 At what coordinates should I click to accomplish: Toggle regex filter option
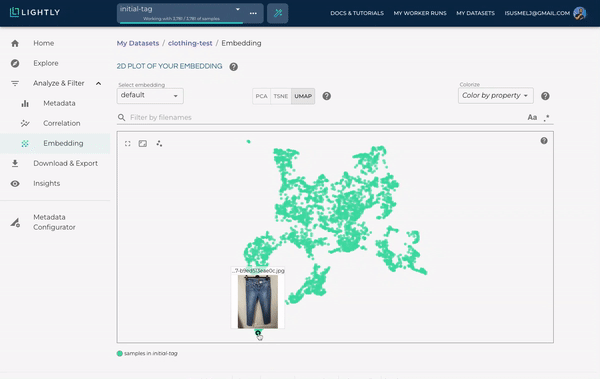pos(546,118)
